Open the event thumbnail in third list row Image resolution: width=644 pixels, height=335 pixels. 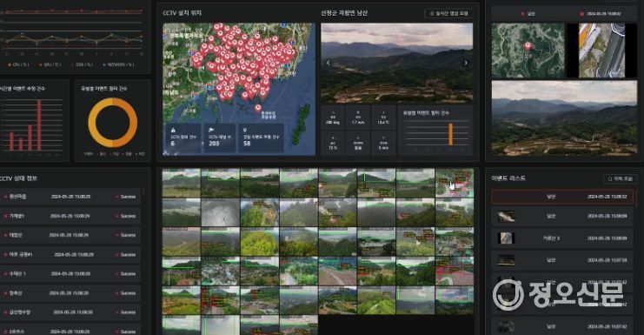click(x=506, y=238)
